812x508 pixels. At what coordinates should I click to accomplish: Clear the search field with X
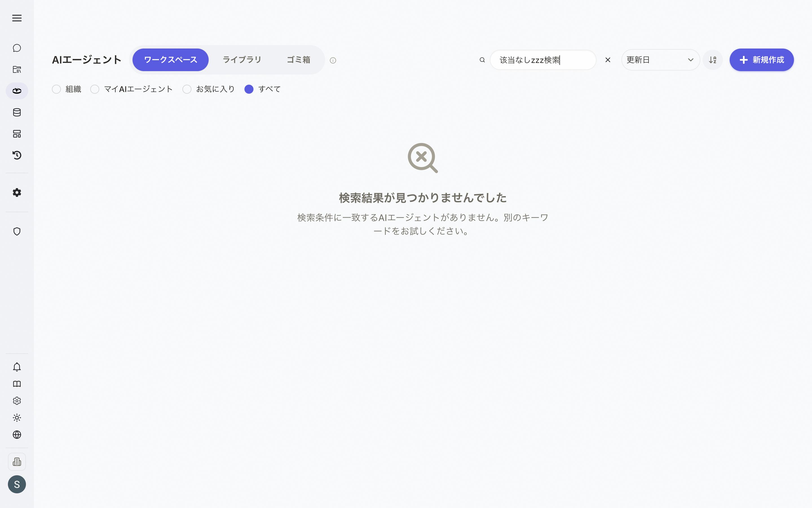608,60
